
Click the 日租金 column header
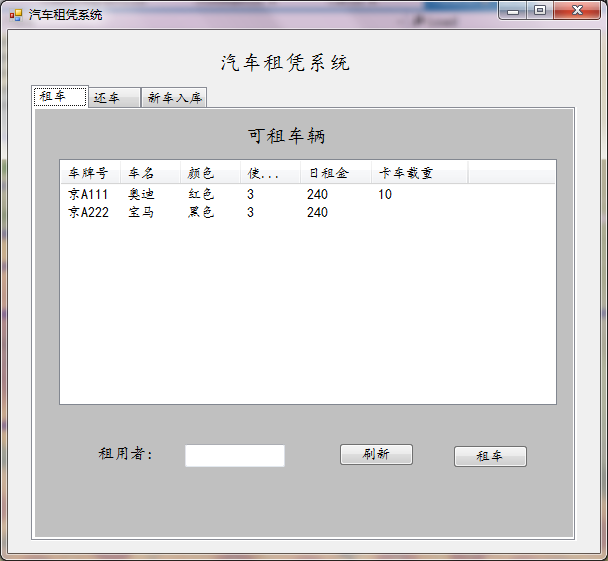(x=336, y=173)
